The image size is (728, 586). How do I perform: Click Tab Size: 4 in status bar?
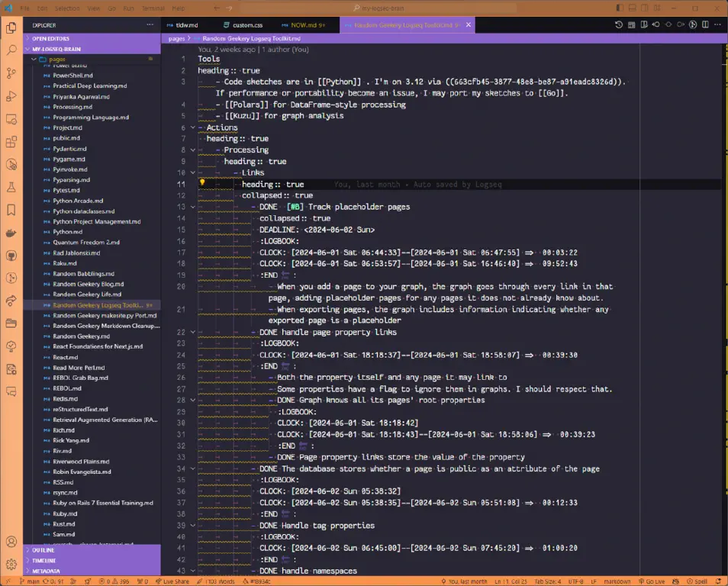547,581
